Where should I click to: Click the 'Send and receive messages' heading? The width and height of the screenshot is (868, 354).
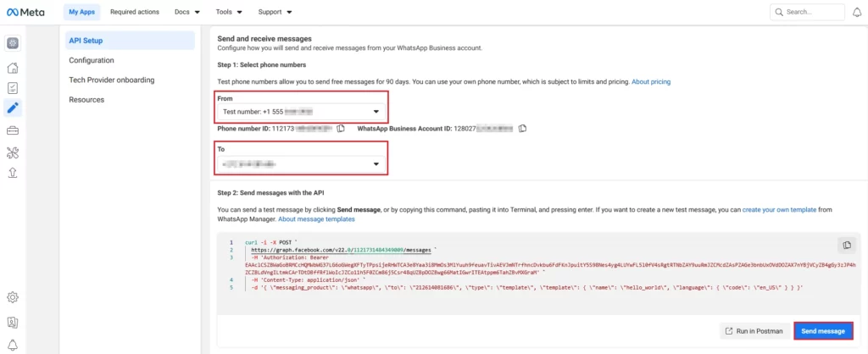pyautogui.click(x=264, y=39)
